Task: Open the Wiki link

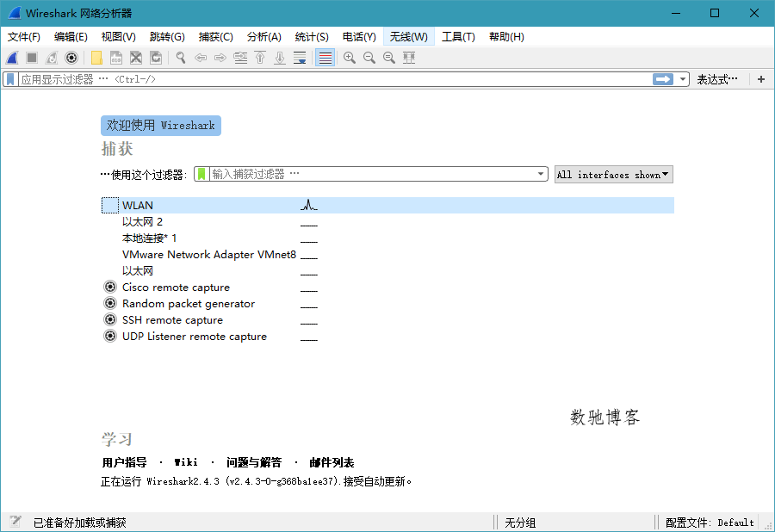Action: (186, 462)
